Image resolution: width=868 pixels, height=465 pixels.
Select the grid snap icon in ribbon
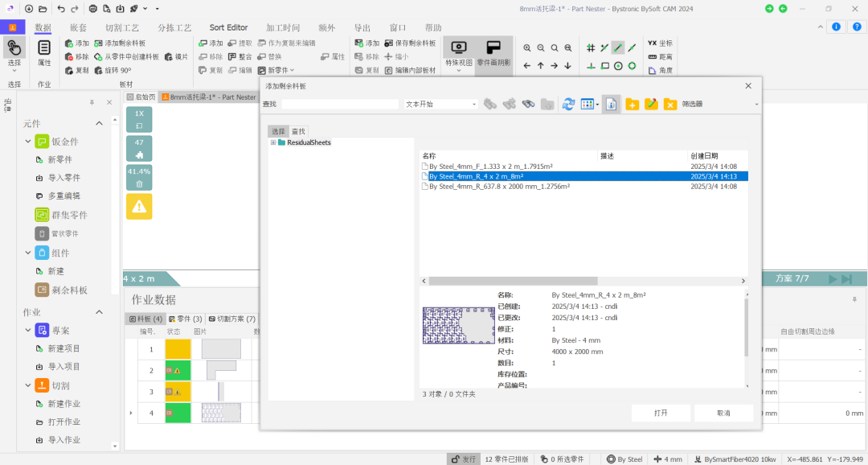[591, 47]
